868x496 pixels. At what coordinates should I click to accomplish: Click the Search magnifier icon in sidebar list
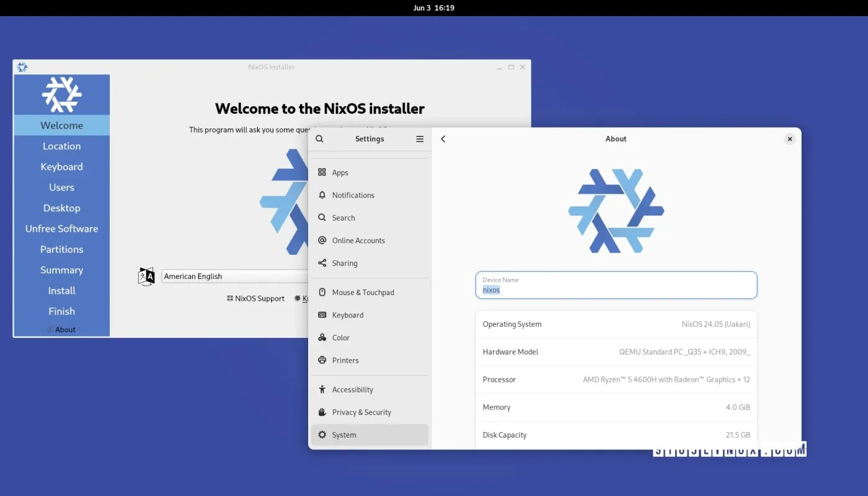coord(322,218)
